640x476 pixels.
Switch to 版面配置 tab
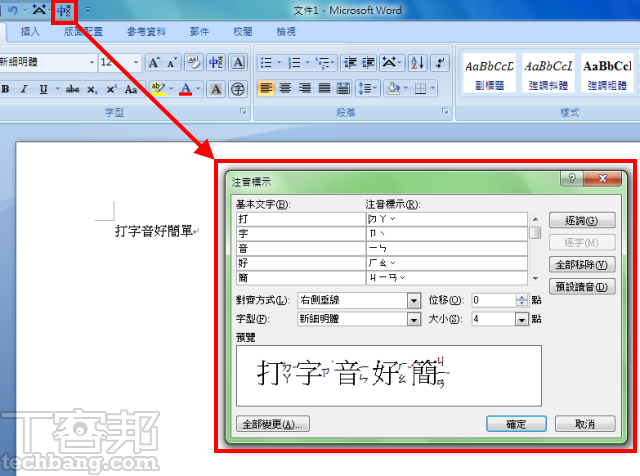point(83,32)
